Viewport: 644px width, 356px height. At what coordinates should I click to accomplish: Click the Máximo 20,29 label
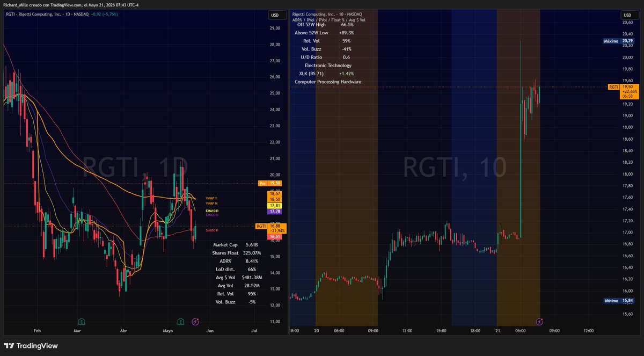(619, 40)
